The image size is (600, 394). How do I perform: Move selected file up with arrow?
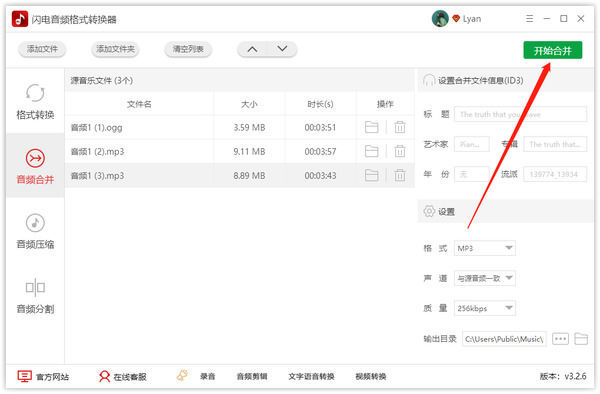coord(253,49)
